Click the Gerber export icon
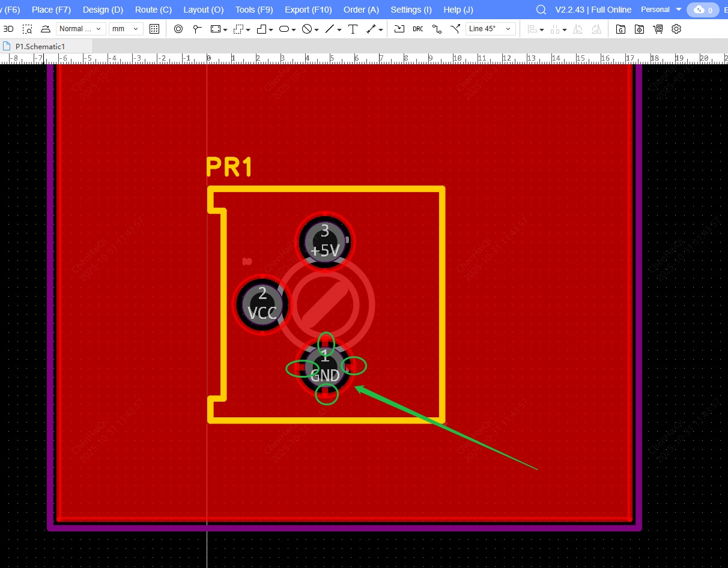 pos(621,29)
